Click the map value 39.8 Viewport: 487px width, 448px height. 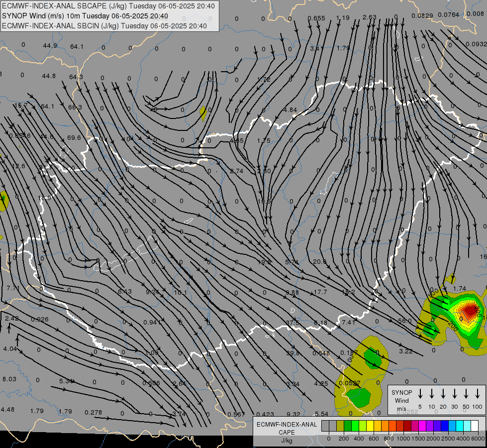[292, 353]
